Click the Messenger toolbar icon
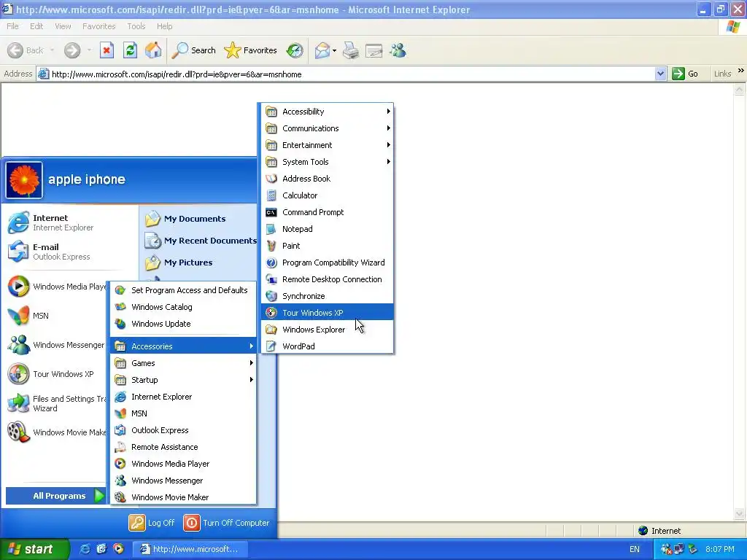 398,50
